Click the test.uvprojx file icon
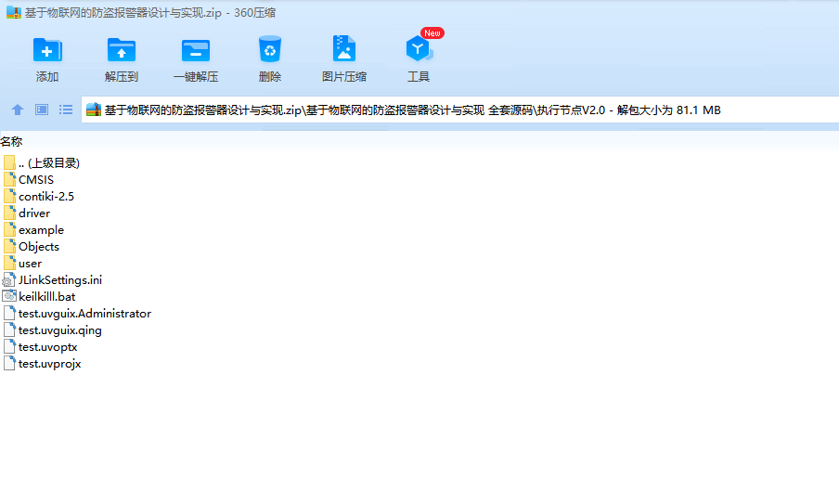The height and width of the screenshot is (504, 839). click(x=9, y=363)
